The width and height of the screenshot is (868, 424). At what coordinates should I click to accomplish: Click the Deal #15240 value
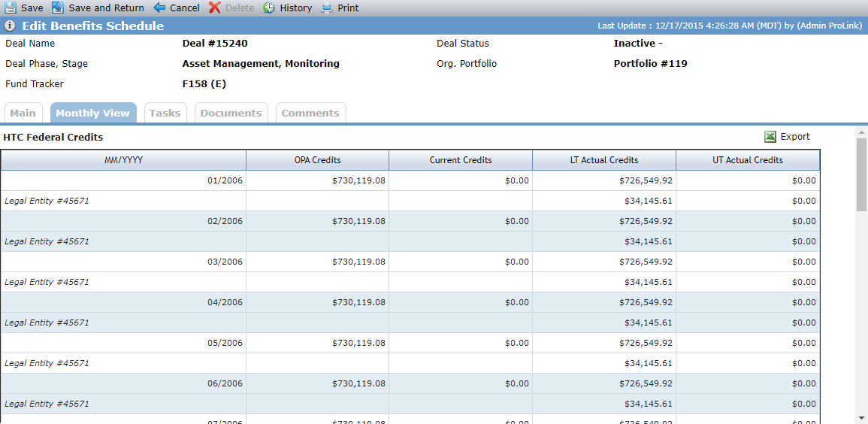pos(215,43)
